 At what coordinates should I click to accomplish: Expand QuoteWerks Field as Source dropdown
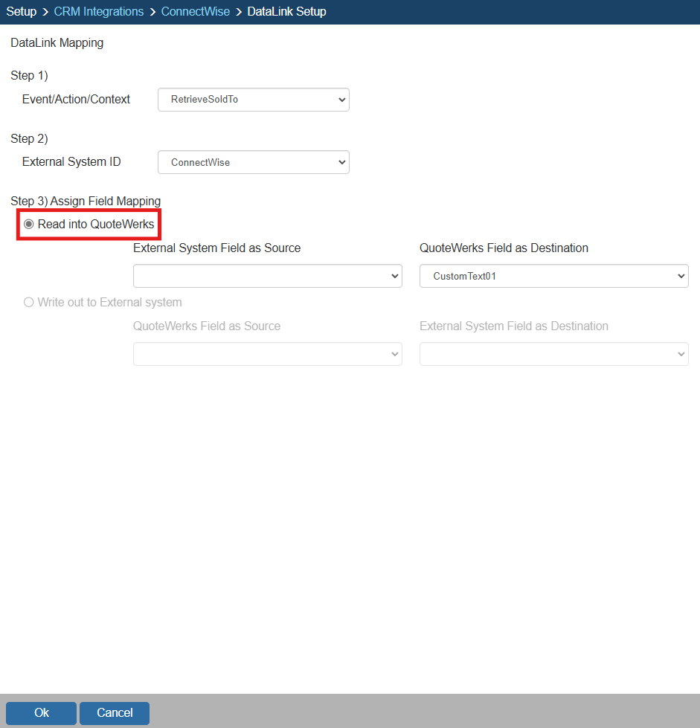[268, 354]
